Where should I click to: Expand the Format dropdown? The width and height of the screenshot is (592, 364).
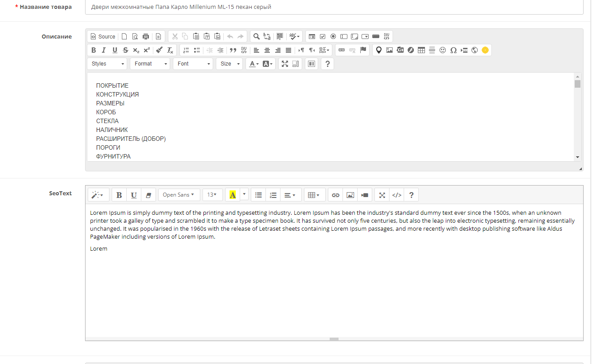tap(150, 64)
